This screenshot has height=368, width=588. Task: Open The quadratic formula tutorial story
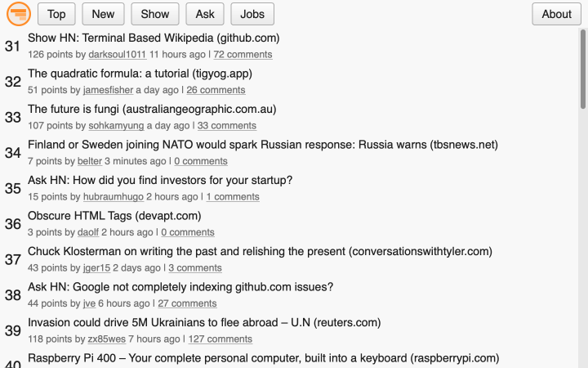click(140, 74)
